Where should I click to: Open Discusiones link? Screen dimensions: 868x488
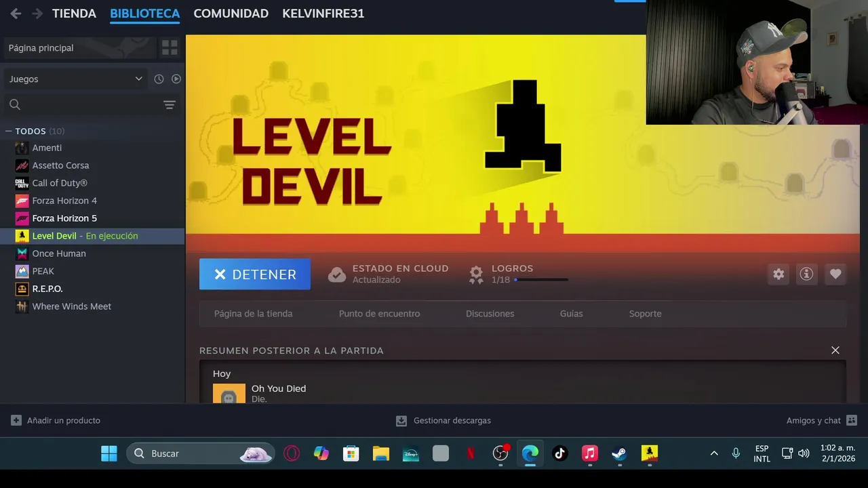[490, 314]
